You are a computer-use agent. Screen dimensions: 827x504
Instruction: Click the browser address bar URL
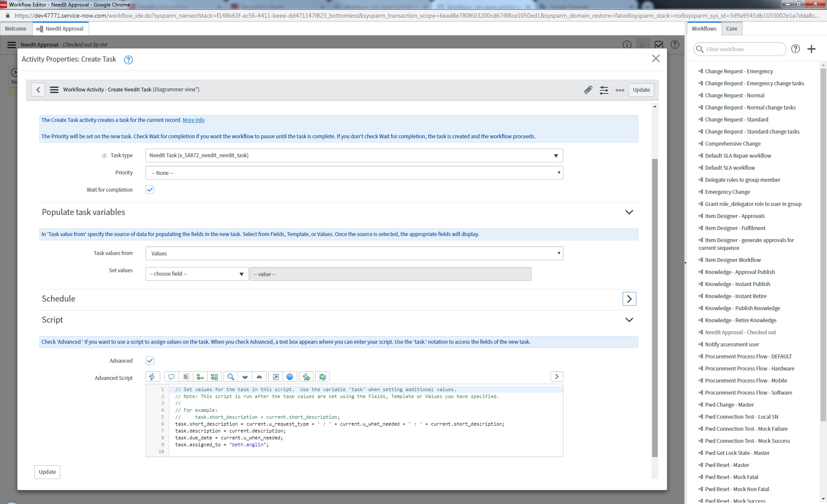(416, 16)
